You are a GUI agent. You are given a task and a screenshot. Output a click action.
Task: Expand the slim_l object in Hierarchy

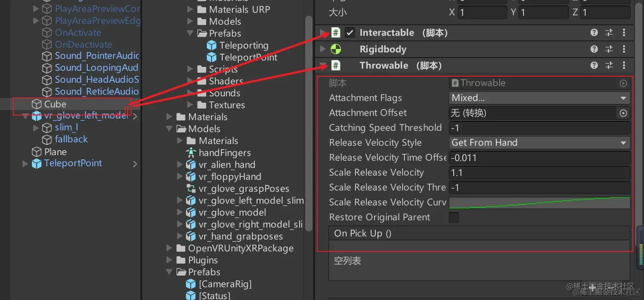[x=36, y=127]
